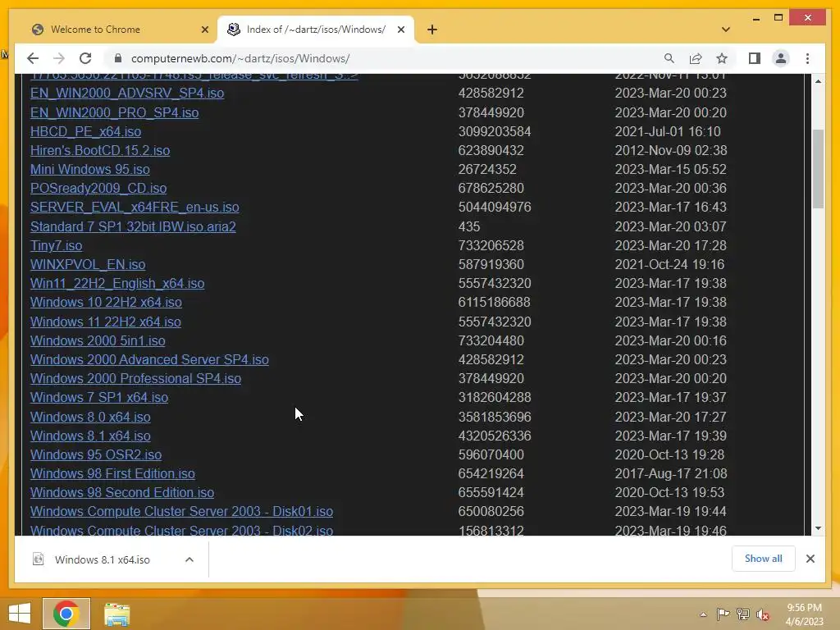Click the forward navigation arrow
Screen dimensions: 840x630
point(59,58)
